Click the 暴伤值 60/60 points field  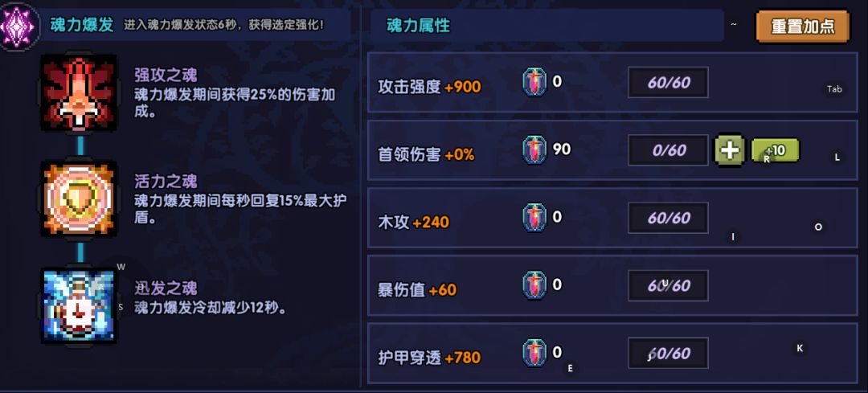coord(669,285)
